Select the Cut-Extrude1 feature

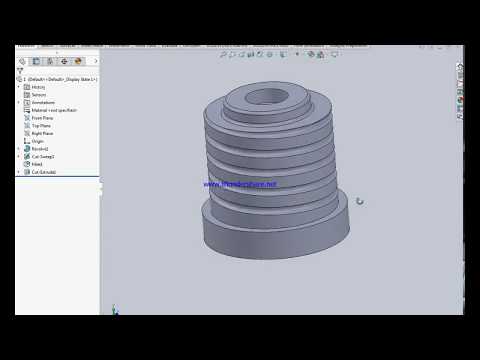[40, 172]
